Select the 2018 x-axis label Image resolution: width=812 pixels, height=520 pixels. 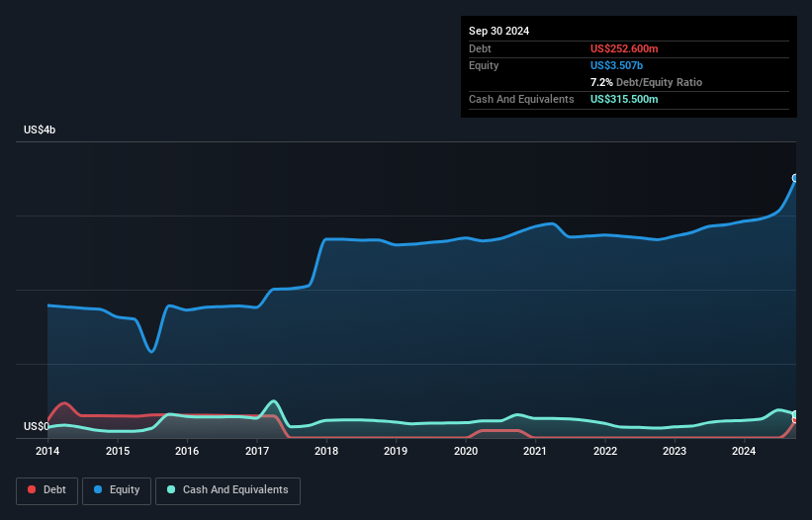pos(326,451)
